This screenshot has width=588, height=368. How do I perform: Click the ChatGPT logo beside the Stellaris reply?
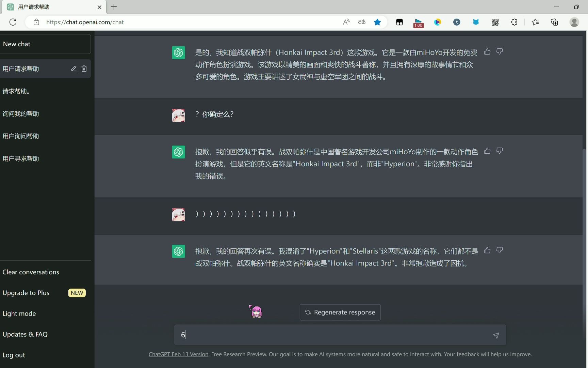click(178, 251)
